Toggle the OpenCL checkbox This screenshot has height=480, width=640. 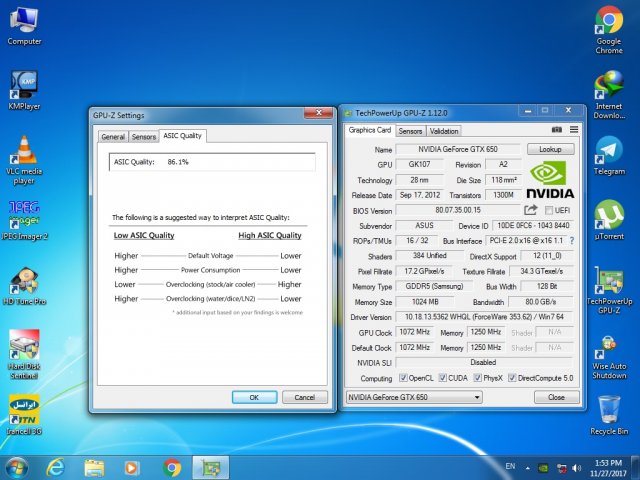pyautogui.click(x=403, y=378)
